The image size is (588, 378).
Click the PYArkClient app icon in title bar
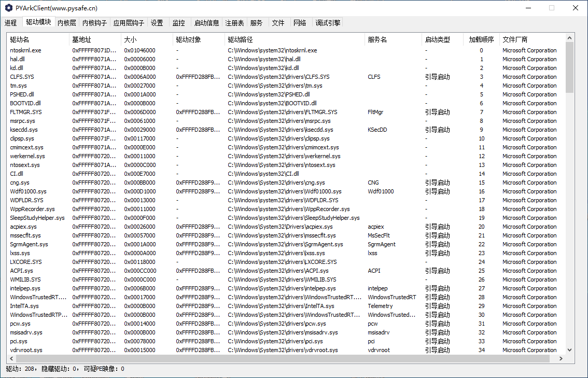pos(8,8)
